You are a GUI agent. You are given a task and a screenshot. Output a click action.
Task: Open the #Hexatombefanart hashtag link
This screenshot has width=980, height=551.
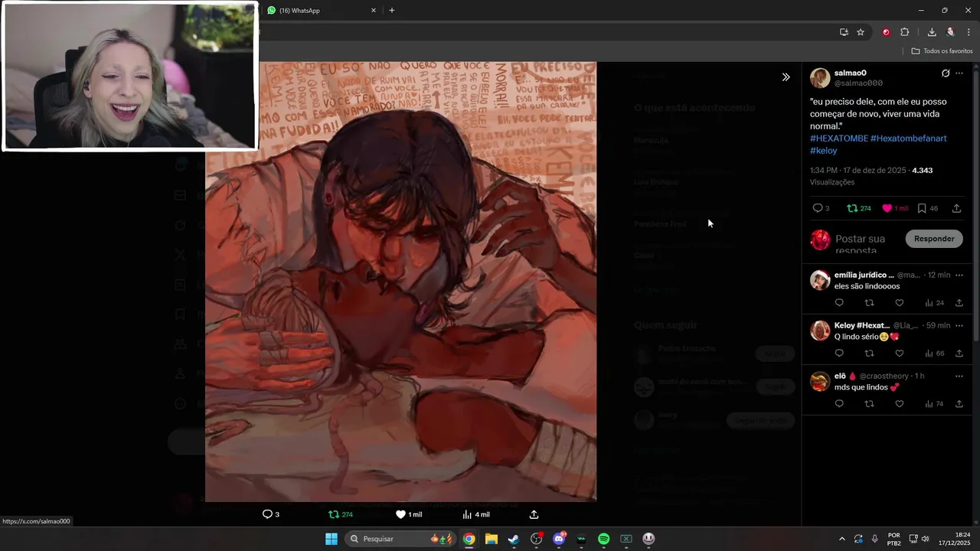[909, 139]
